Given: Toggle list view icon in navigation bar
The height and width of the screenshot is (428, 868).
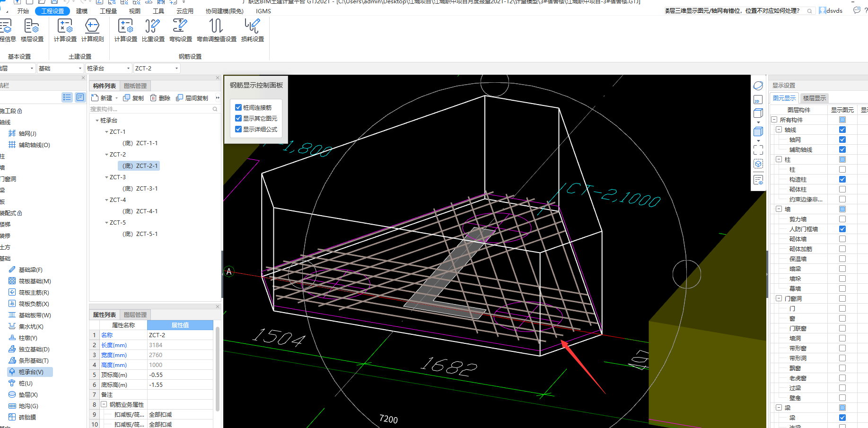Looking at the screenshot, I should (67, 97).
